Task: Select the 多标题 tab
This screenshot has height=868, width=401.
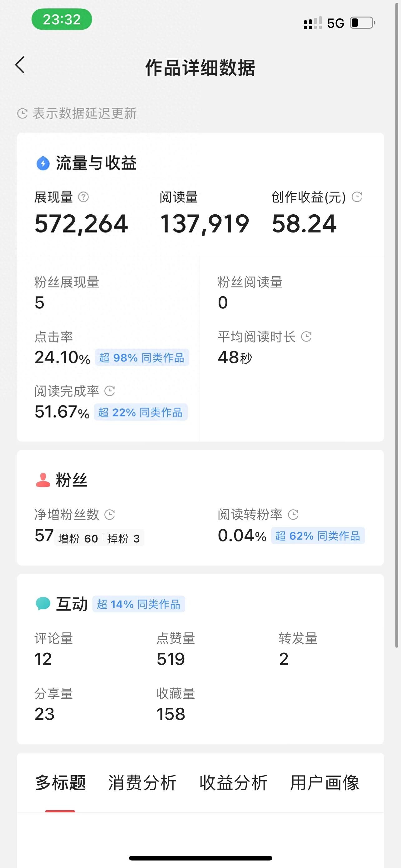Action: [61, 783]
